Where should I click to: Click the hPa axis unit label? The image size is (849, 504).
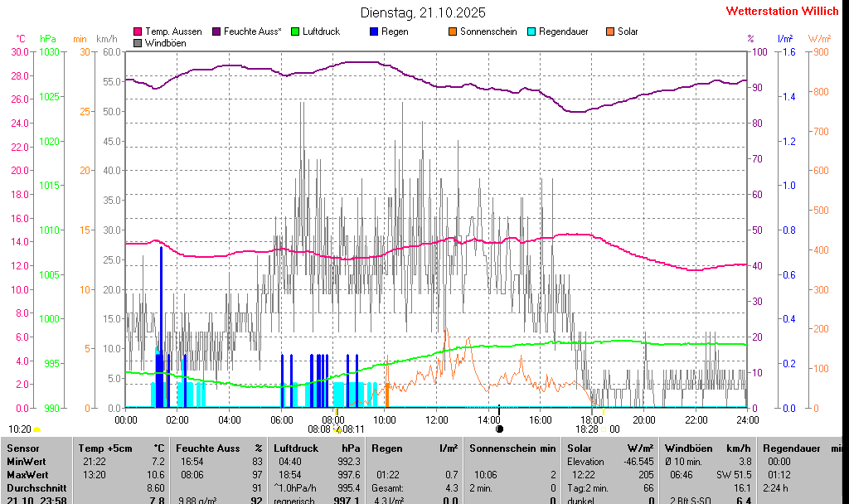pyautogui.click(x=48, y=39)
